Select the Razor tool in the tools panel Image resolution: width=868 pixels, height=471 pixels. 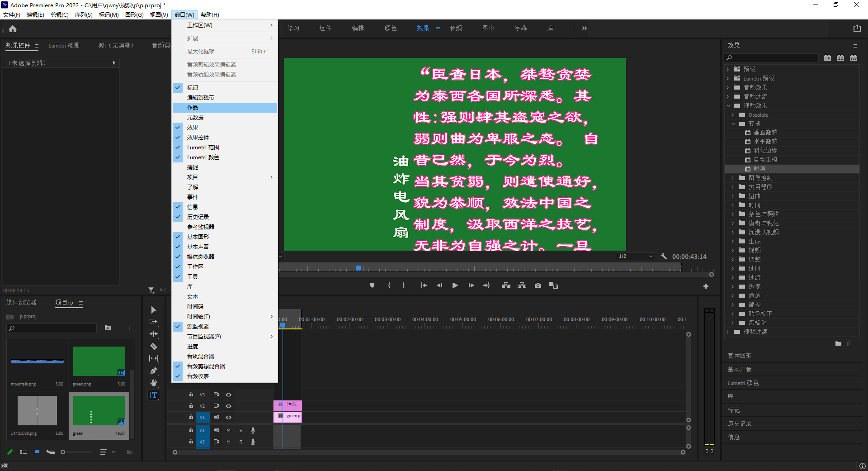tap(154, 346)
